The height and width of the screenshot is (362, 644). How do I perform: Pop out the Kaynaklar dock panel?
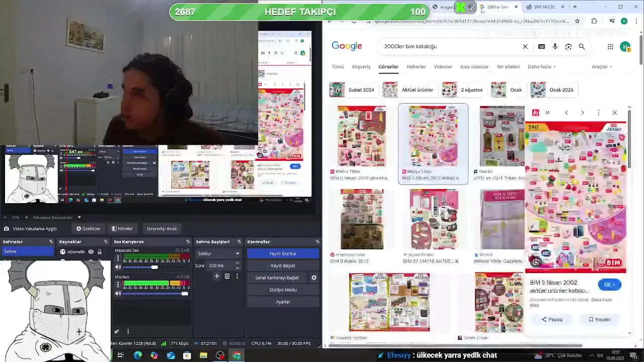(105, 242)
